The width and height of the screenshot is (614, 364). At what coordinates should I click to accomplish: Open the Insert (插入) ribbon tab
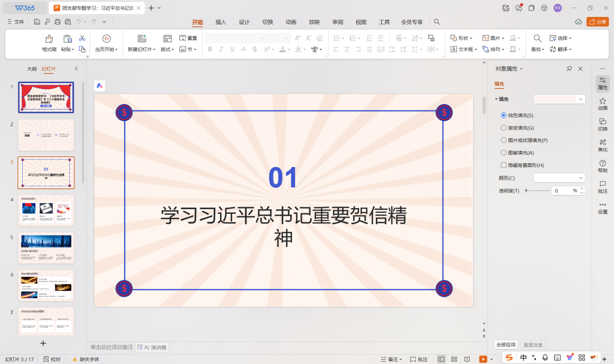pyautogui.click(x=221, y=22)
